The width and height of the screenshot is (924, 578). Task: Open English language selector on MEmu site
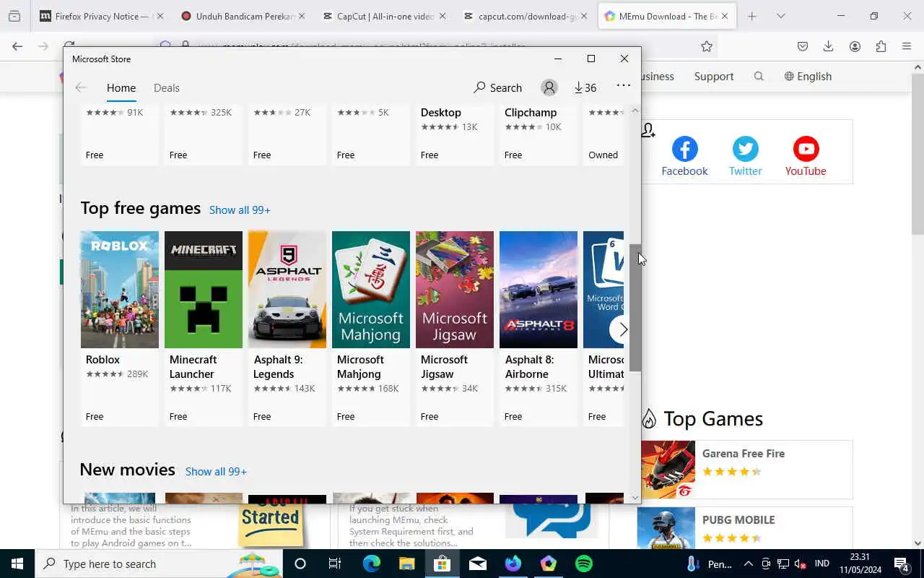[808, 76]
